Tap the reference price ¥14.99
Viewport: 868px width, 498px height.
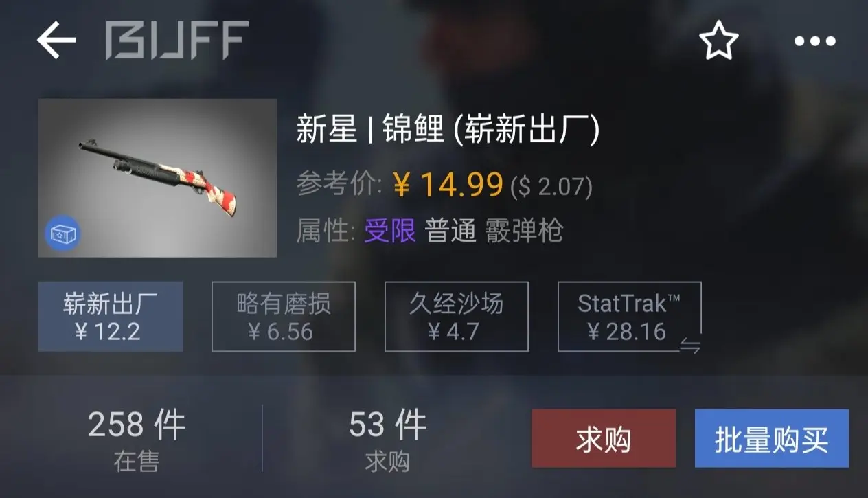[x=448, y=185]
